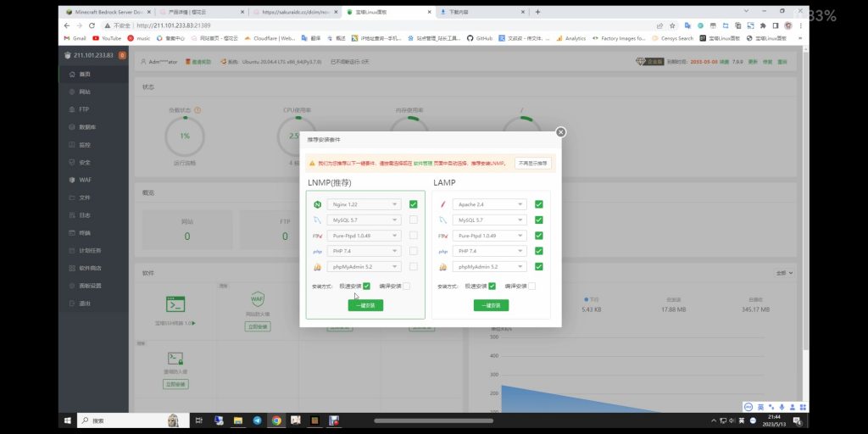Click the browser reload icon
868x434 pixels.
pos(95,25)
